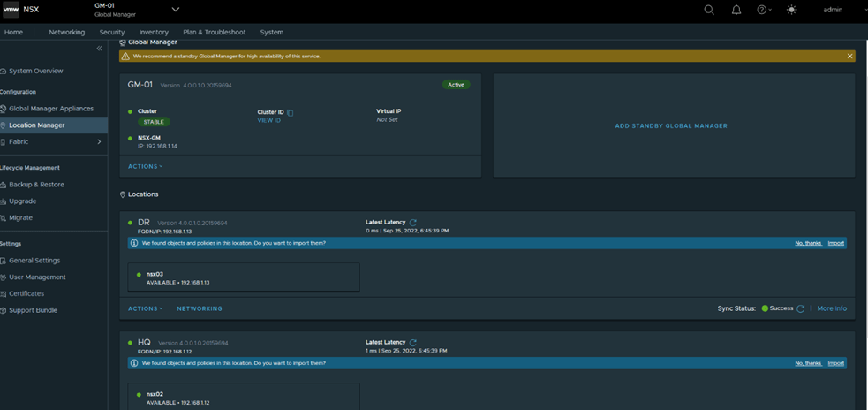The width and height of the screenshot is (868, 410).
Task: Refresh latency for the HQ location
Action: coord(413,343)
